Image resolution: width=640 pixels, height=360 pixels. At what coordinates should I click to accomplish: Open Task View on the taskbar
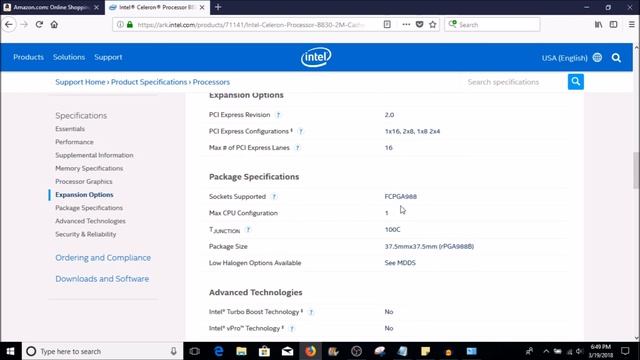tap(195, 351)
